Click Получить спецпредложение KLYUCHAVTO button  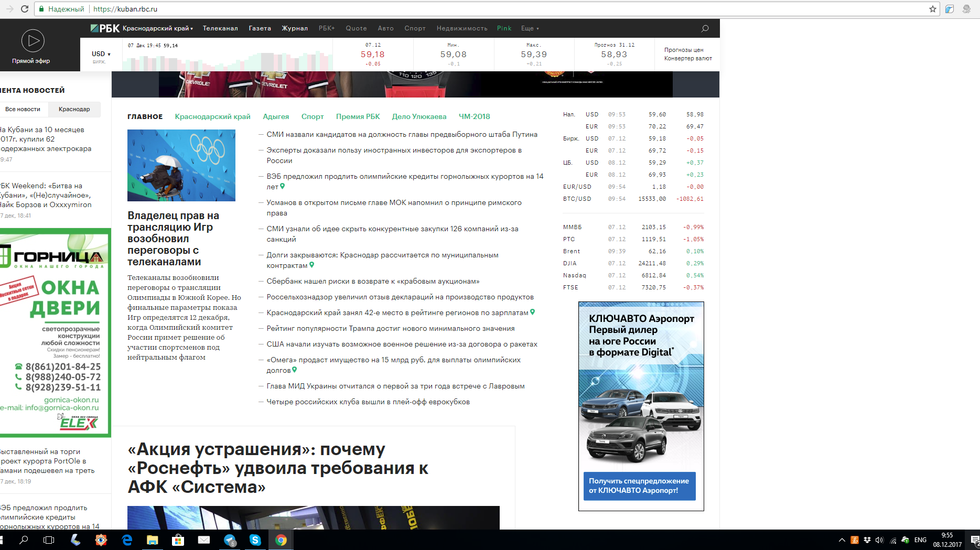[639, 486]
